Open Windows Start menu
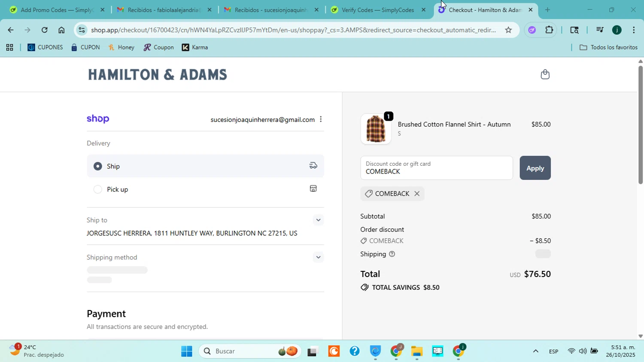644x362 pixels. click(x=186, y=351)
